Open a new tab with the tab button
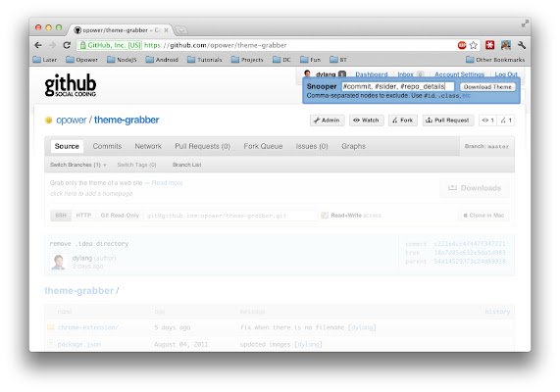The width and height of the screenshot is (560, 392). [x=181, y=30]
